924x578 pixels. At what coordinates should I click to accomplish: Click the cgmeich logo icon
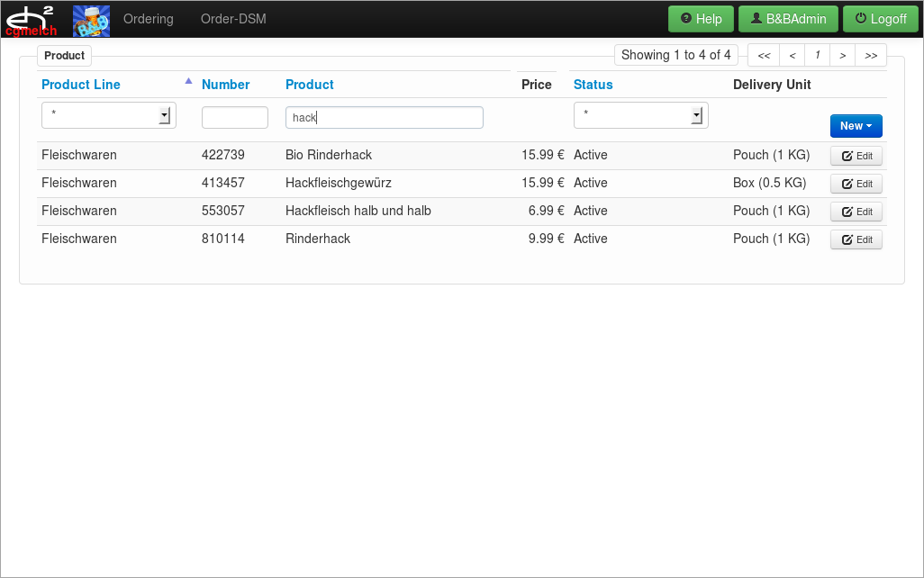(32, 20)
